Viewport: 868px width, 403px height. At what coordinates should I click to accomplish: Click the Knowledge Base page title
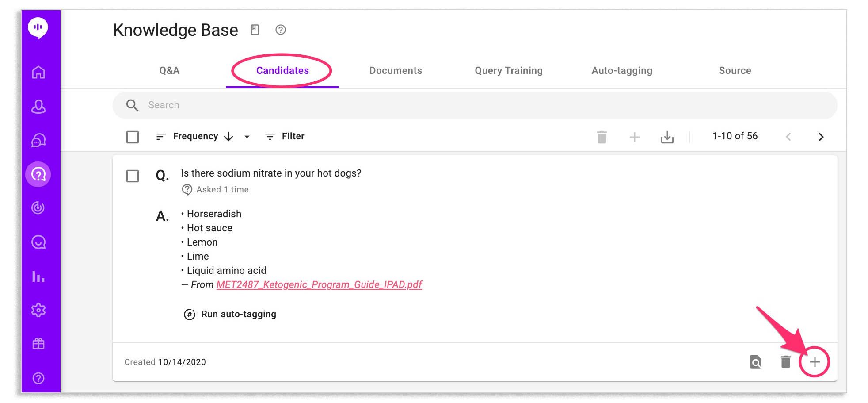[175, 30]
